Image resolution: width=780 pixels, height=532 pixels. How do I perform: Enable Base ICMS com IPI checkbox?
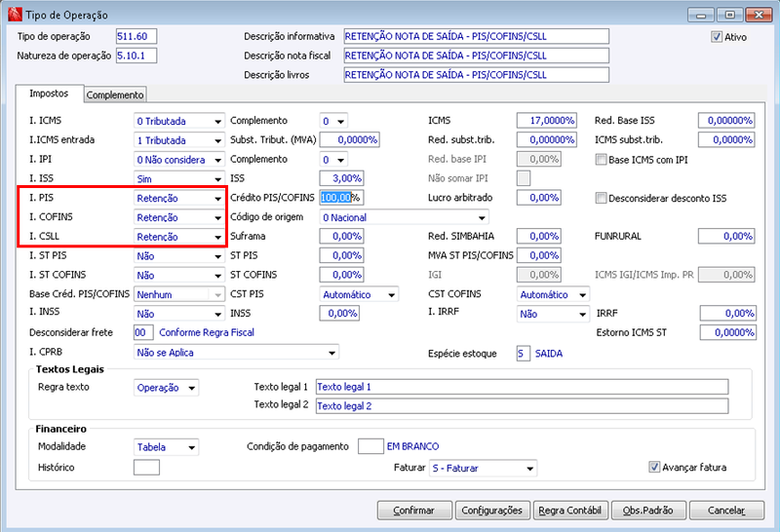click(x=601, y=160)
